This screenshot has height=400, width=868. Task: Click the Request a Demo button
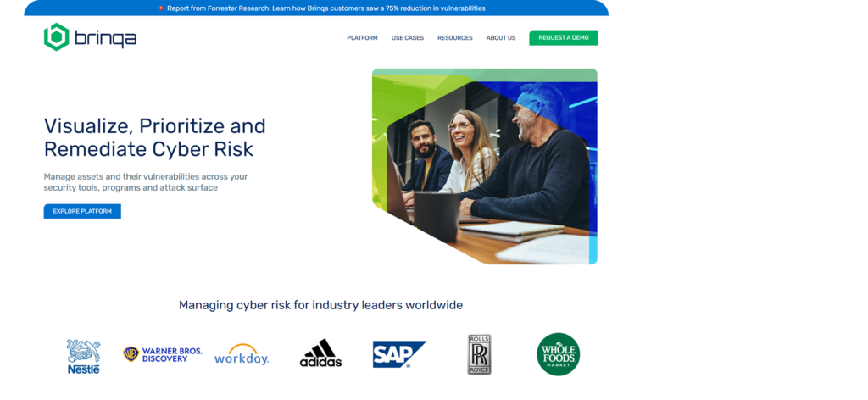click(x=564, y=37)
